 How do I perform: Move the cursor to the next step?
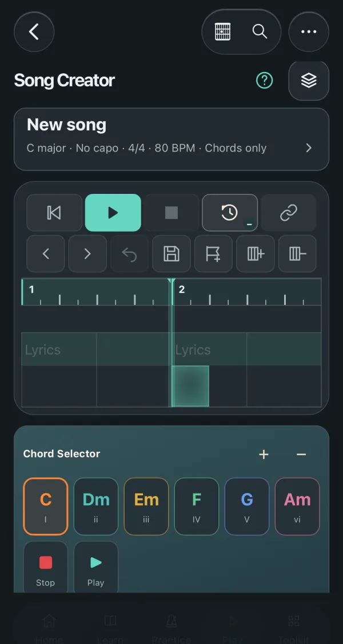pos(87,254)
